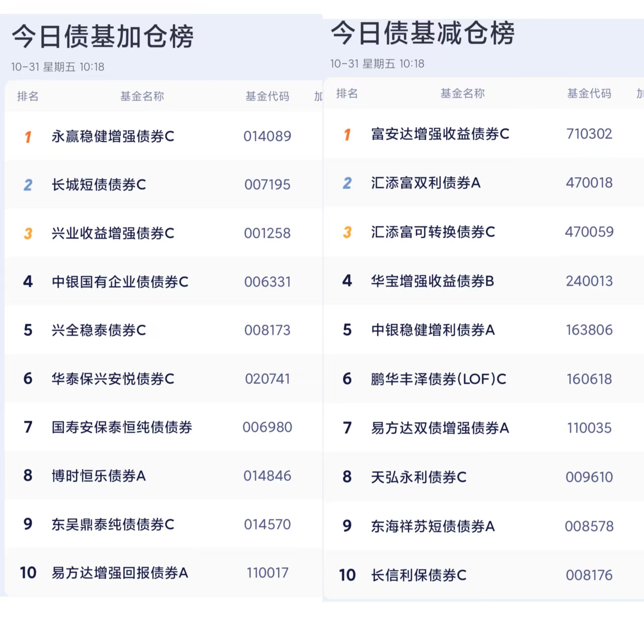Click fund code 014570
Image resolution: width=644 pixels, height=644 pixels.
click(267, 524)
